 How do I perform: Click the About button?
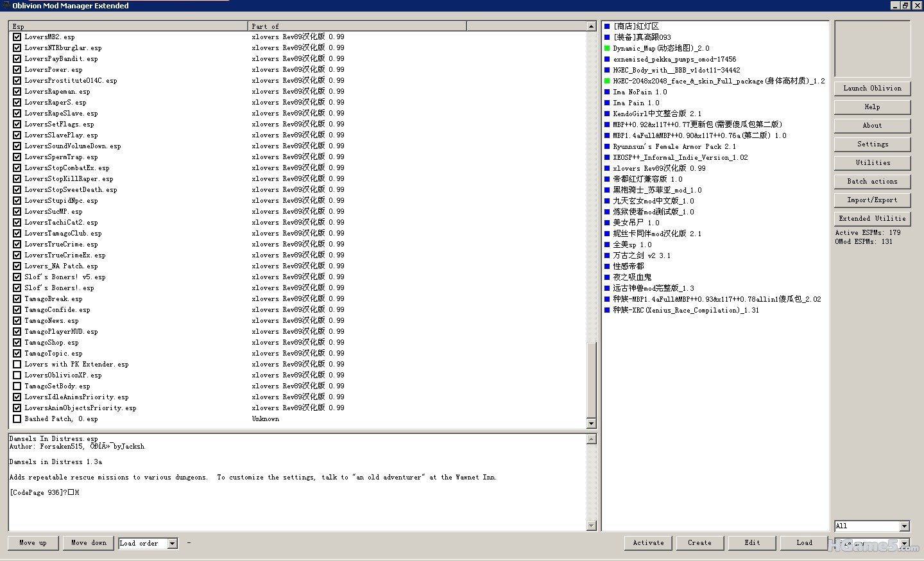(x=872, y=126)
